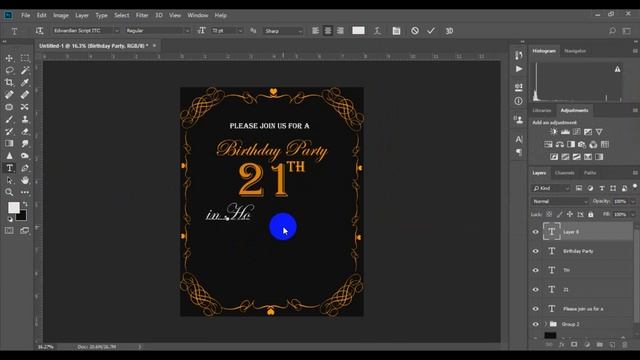The height and width of the screenshot is (360, 640).
Task: Switch to the Navigator tab
Action: click(x=575, y=51)
